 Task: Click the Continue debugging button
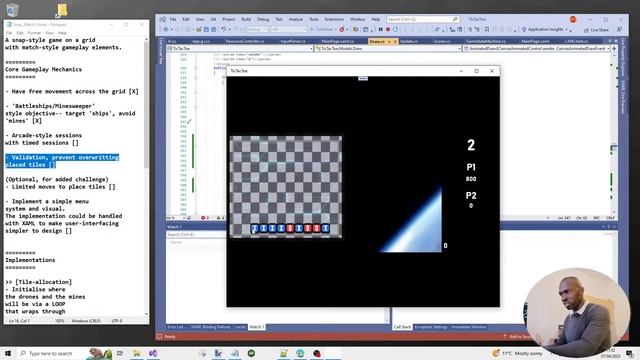(322, 29)
